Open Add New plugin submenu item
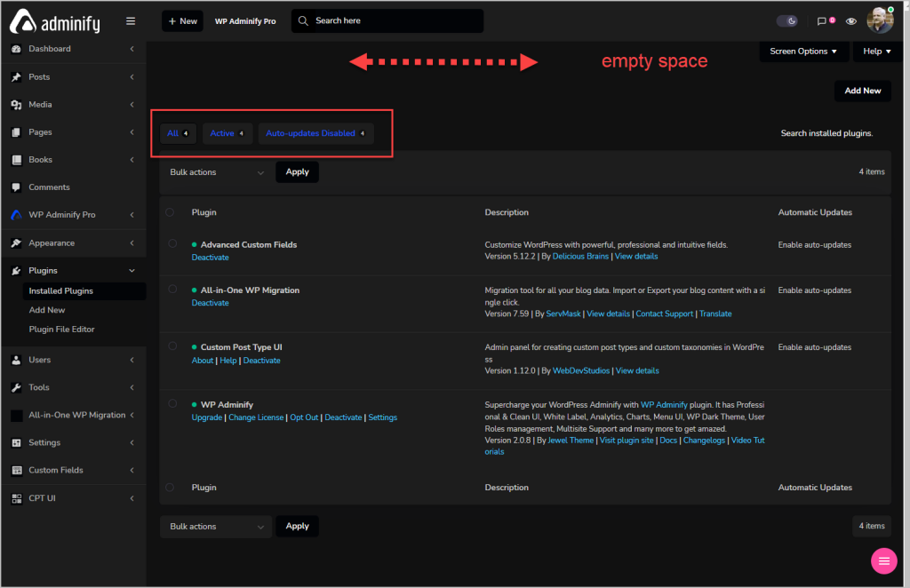This screenshot has width=910, height=588. pyautogui.click(x=47, y=310)
